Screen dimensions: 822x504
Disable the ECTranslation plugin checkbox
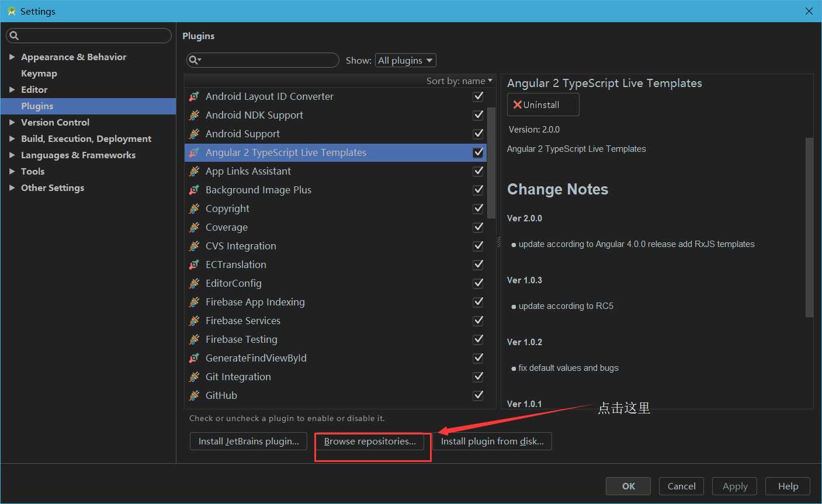click(x=478, y=265)
